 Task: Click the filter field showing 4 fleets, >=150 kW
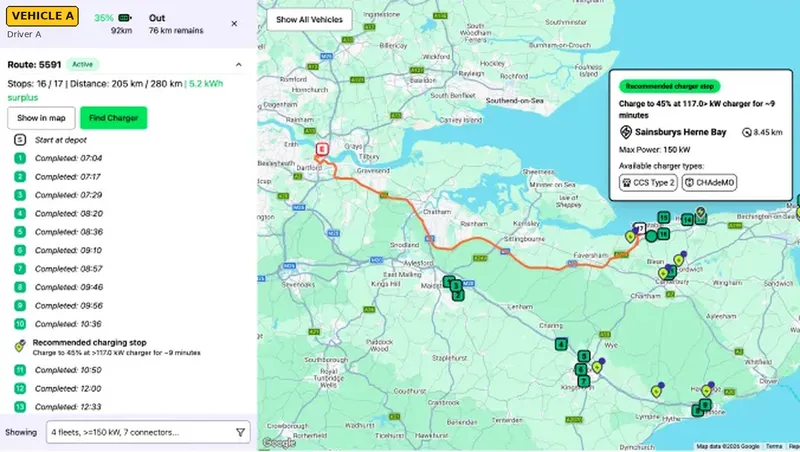[x=148, y=432]
